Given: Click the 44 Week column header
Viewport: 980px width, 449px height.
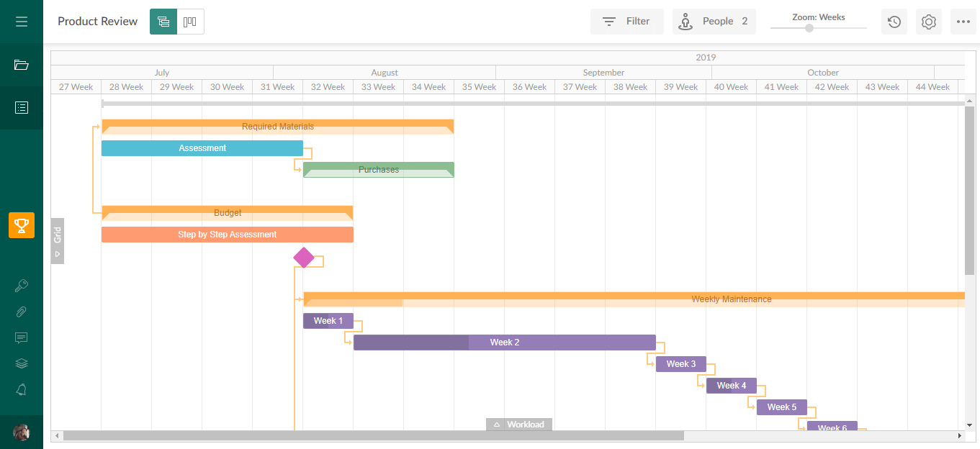Looking at the screenshot, I should point(933,87).
